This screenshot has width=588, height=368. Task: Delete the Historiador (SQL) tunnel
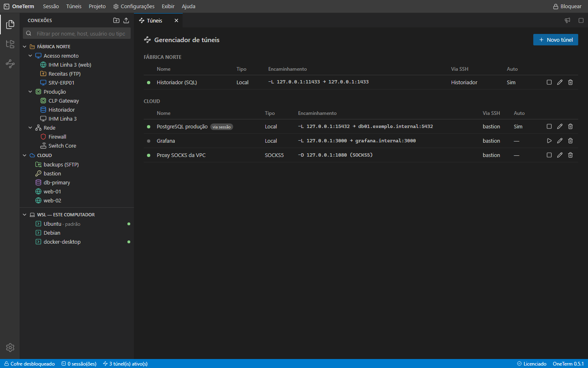click(570, 82)
